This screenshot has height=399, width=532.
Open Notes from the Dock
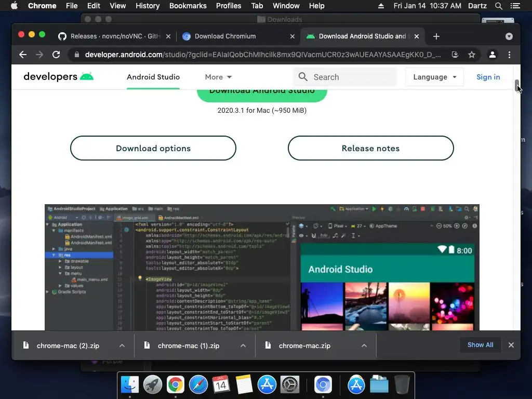pyautogui.click(x=244, y=385)
